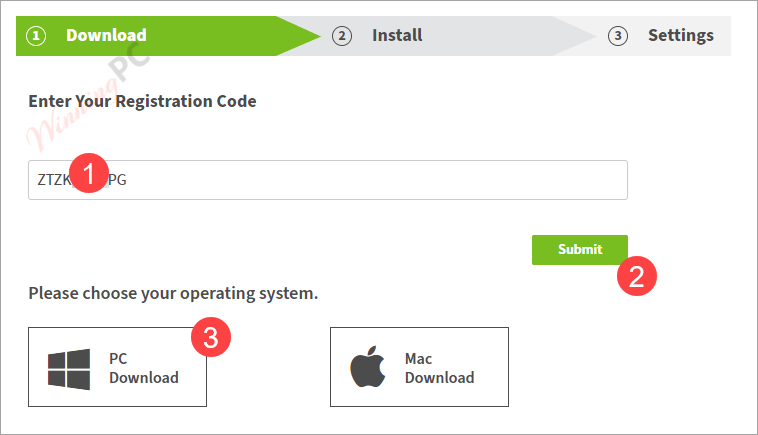The image size is (758, 435).
Task: Click the Apple logo icon
Action: click(367, 366)
